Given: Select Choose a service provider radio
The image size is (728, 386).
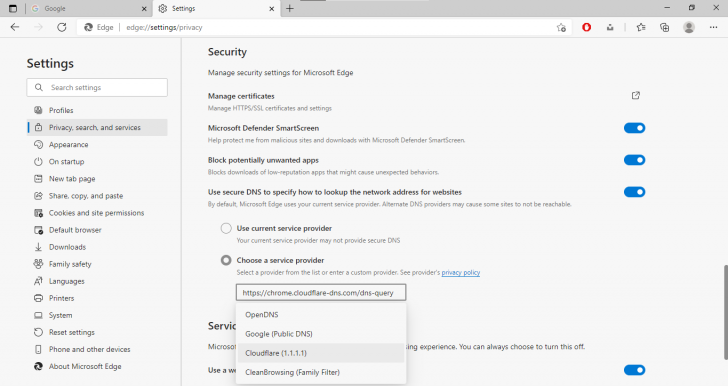Looking at the screenshot, I should [226, 260].
